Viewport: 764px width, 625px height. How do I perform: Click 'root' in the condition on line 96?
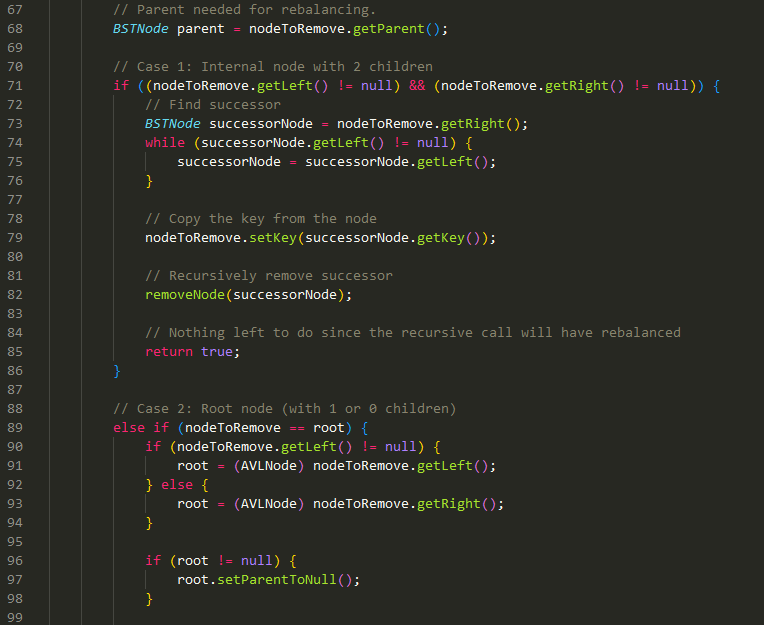pyautogui.click(x=193, y=561)
